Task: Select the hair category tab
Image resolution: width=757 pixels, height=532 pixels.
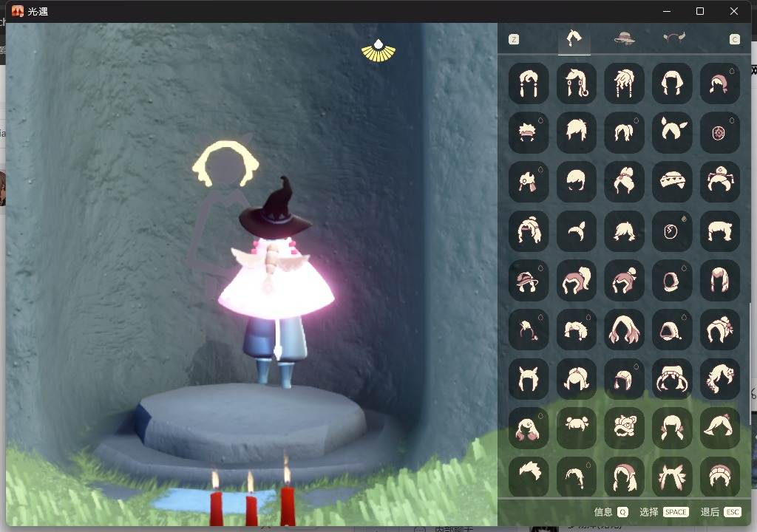Action: coord(574,38)
